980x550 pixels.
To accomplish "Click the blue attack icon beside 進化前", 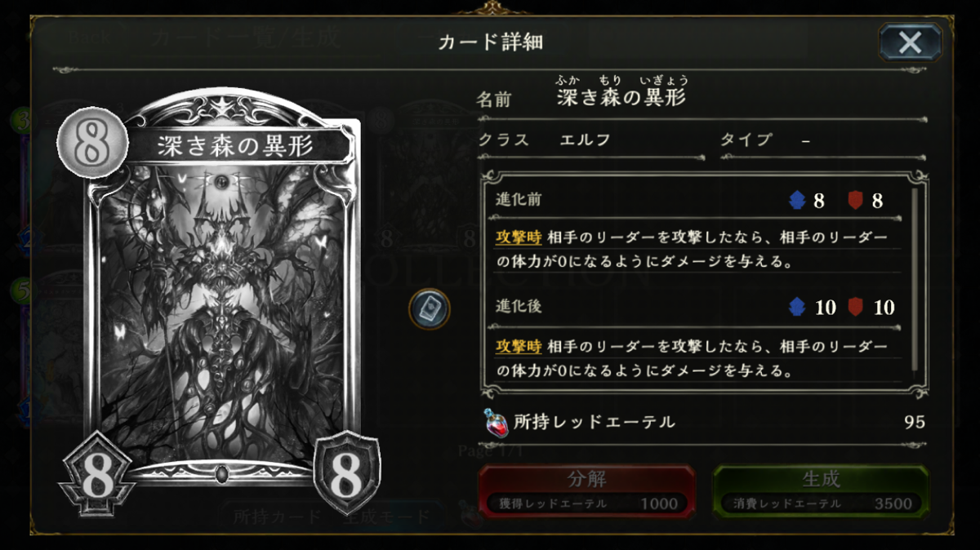I will coord(798,201).
